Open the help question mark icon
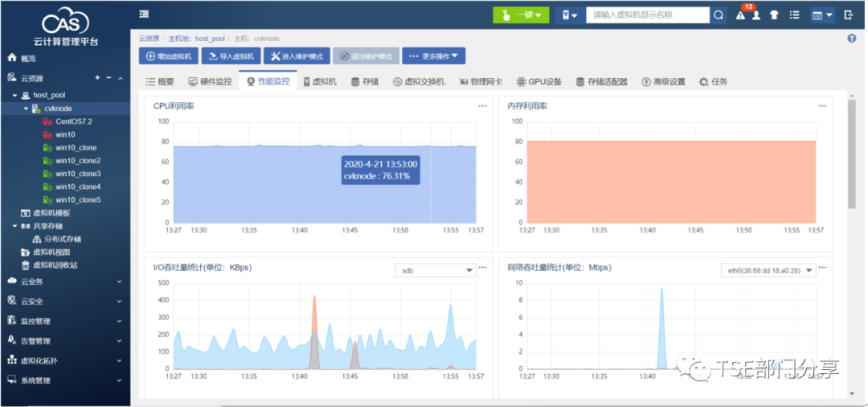The width and height of the screenshot is (868, 407). (x=852, y=39)
